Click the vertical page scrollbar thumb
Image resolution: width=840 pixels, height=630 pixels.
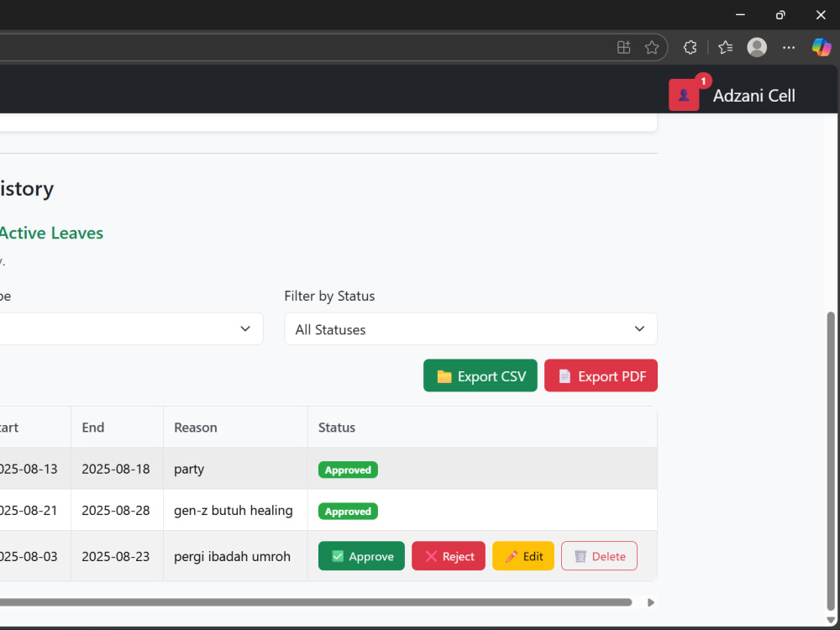pos(831,460)
